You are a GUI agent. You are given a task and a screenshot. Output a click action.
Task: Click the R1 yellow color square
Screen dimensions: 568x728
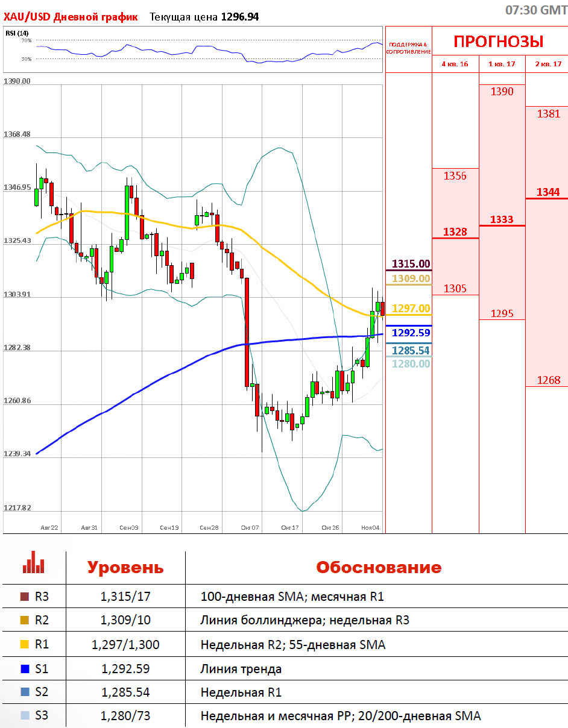[x=25, y=644]
